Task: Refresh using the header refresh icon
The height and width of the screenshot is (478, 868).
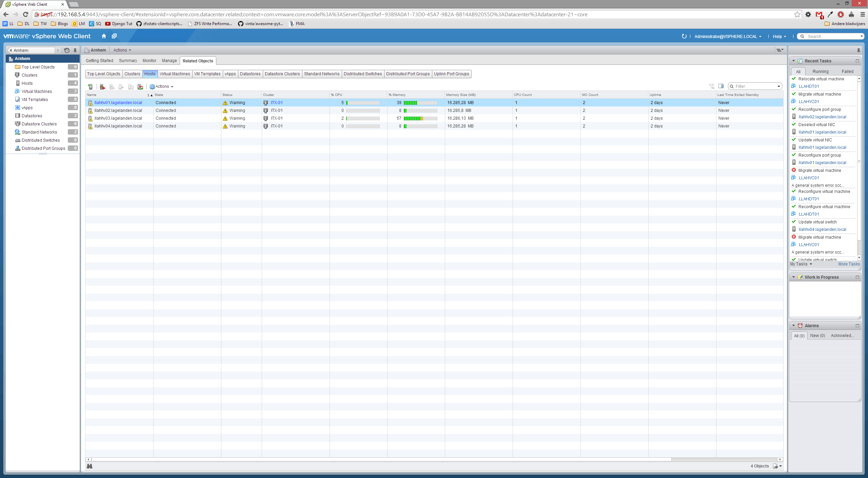Action: coord(684,36)
